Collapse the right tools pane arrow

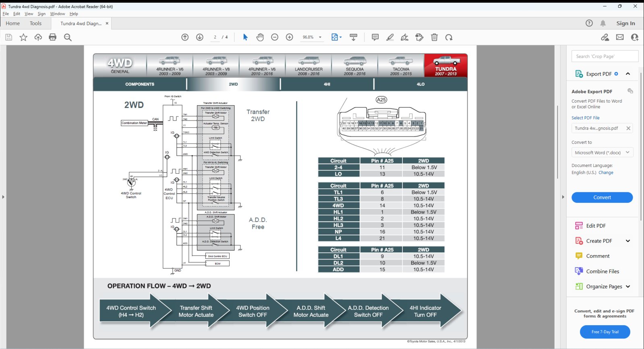coord(563,197)
